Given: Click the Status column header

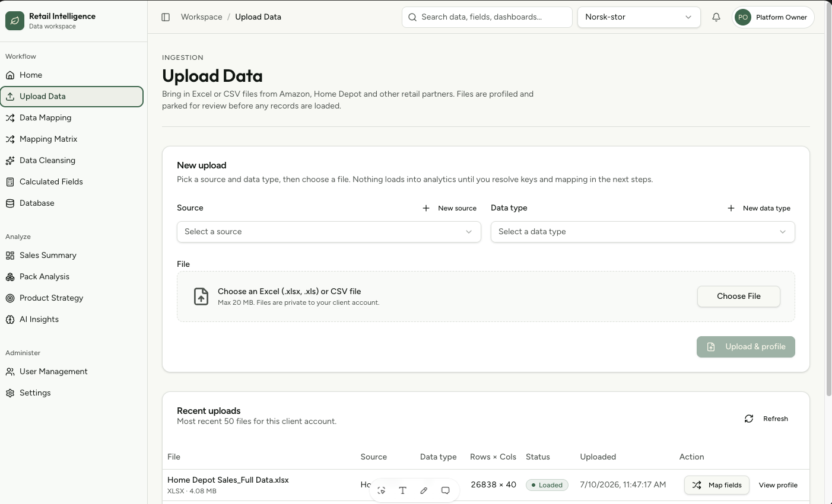Looking at the screenshot, I should coord(538,457).
